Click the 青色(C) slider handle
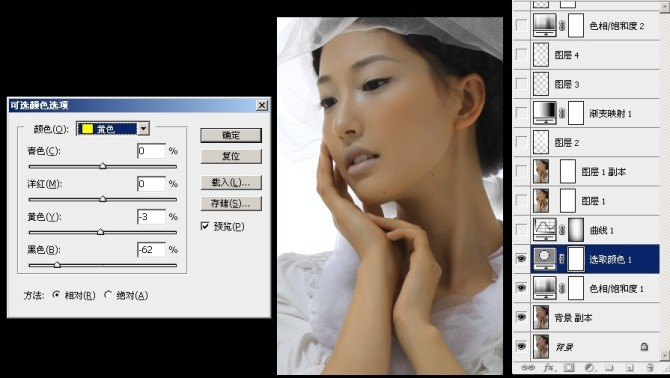Screen dimensions: 670x378 point(103,166)
